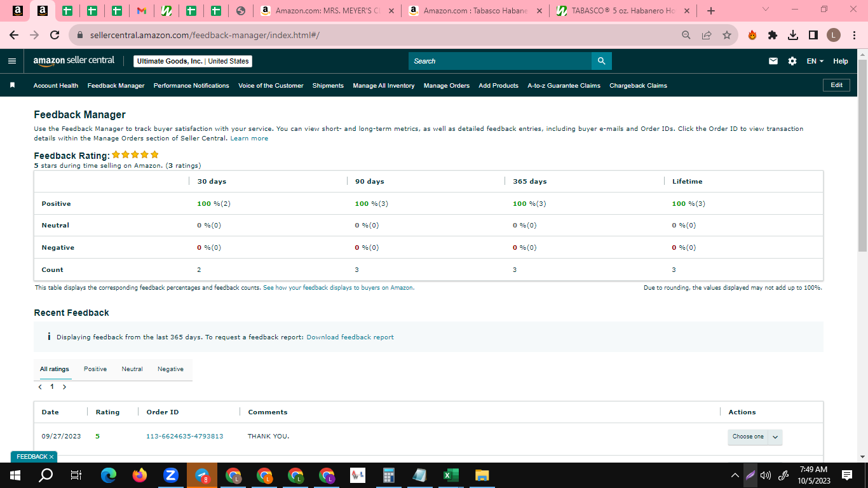The height and width of the screenshot is (488, 868).
Task: Open Microsoft Edge from taskbar
Action: (x=109, y=475)
